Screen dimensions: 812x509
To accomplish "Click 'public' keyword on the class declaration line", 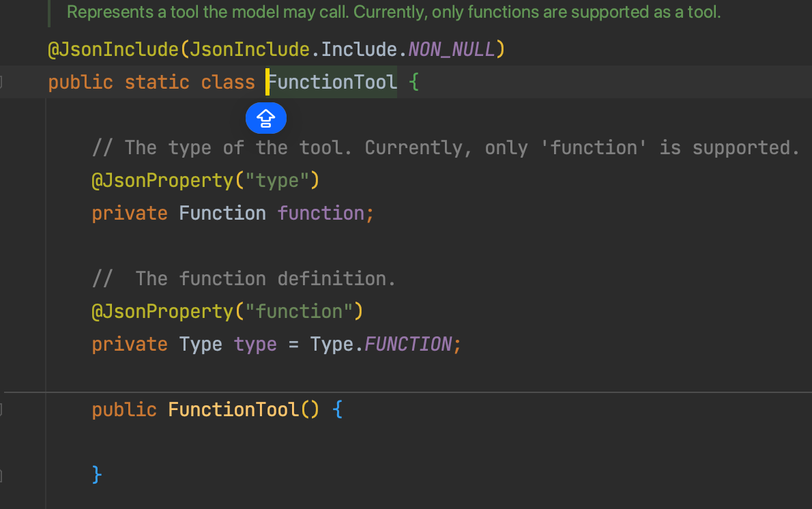I will pyautogui.click(x=81, y=83).
